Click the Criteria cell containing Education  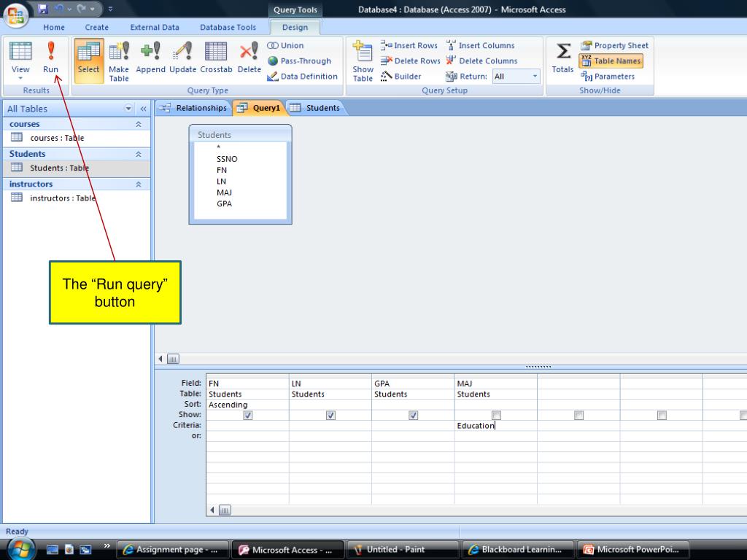click(x=496, y=426)
